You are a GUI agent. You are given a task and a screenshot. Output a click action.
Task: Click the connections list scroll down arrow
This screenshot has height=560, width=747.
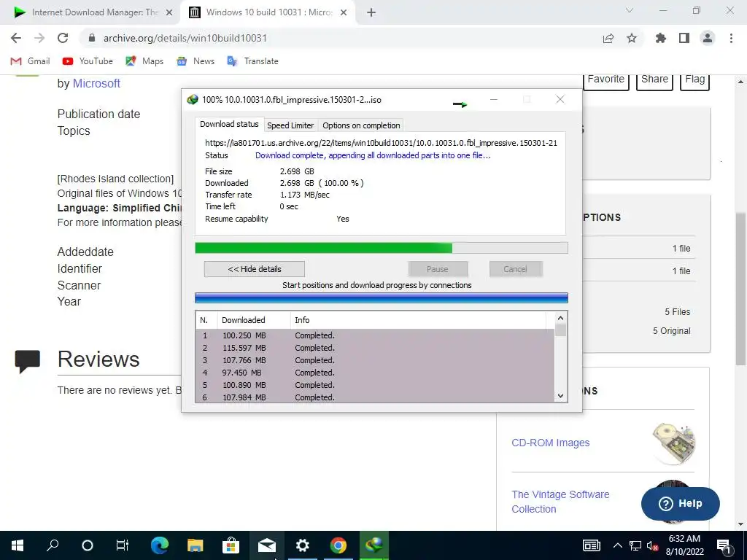click(x=561, y=396)
